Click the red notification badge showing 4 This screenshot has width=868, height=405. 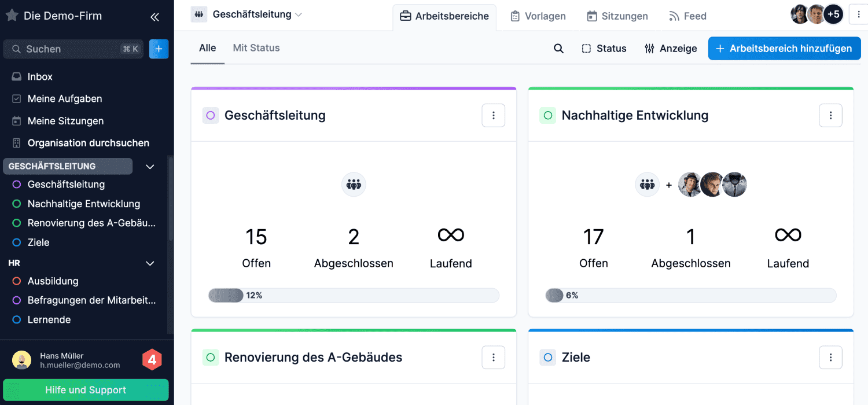pos(152,360)
